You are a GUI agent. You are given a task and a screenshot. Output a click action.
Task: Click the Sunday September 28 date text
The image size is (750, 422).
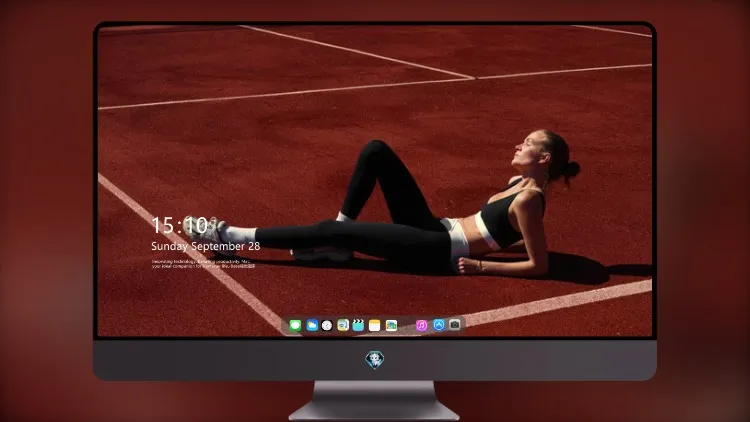coord(206,246)
